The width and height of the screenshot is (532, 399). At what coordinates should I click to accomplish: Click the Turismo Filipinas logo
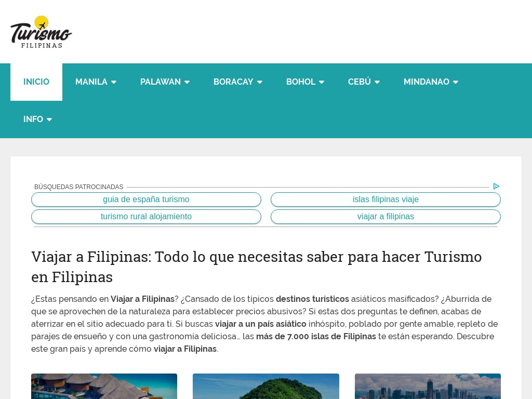click(x=41, y=31)
